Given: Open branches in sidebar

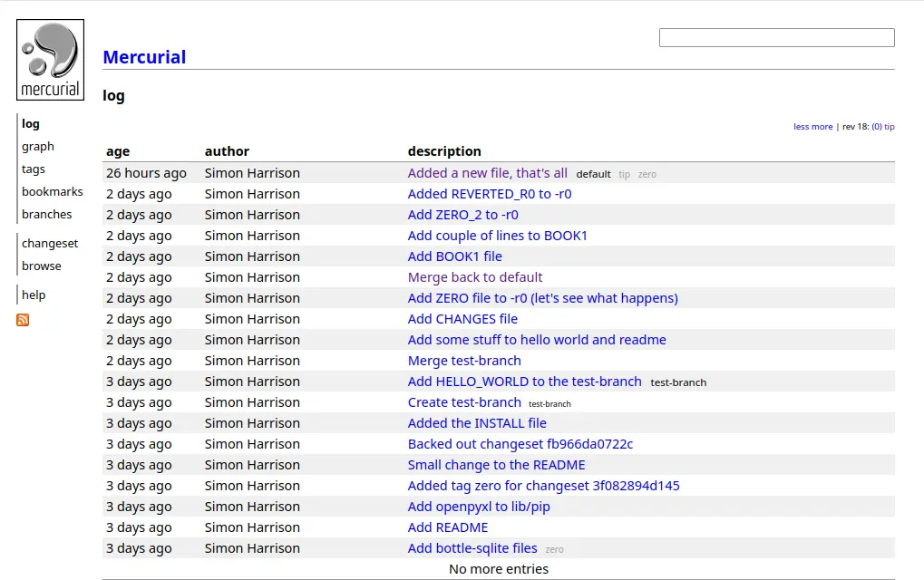Looking at the screenshot, I should click(46, 215).
